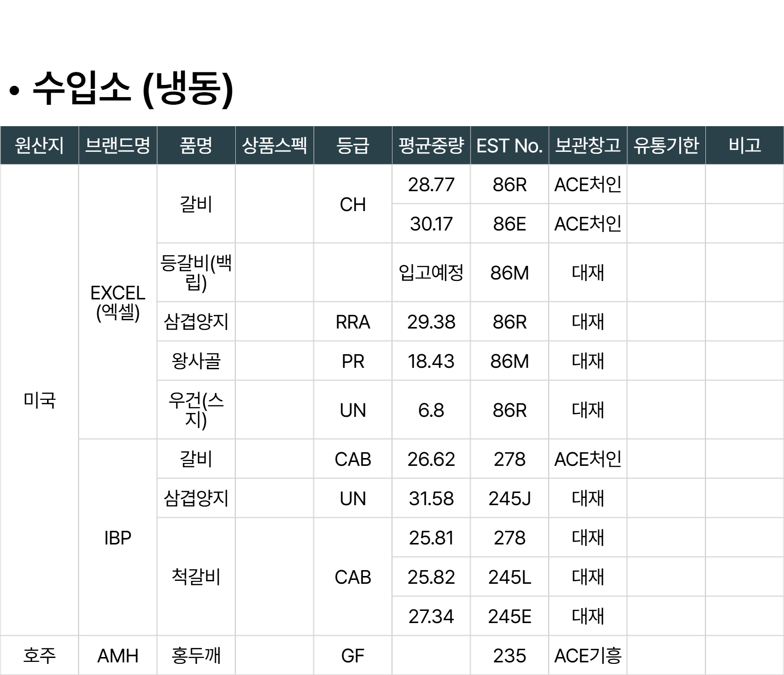Click the 입고예정 weight cell
The height and width of the screenshot is (675, 784).
[431, 273]
